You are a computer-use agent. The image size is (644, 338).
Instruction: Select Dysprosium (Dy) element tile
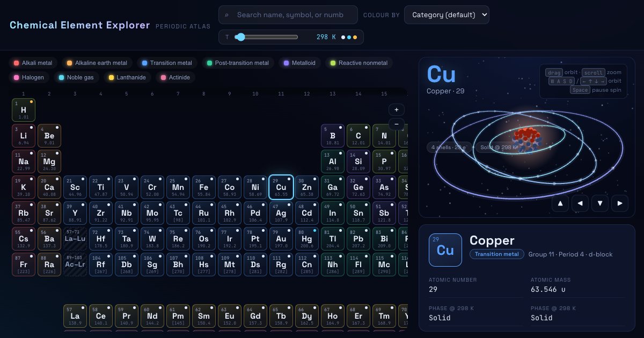(x=307, y=316)
